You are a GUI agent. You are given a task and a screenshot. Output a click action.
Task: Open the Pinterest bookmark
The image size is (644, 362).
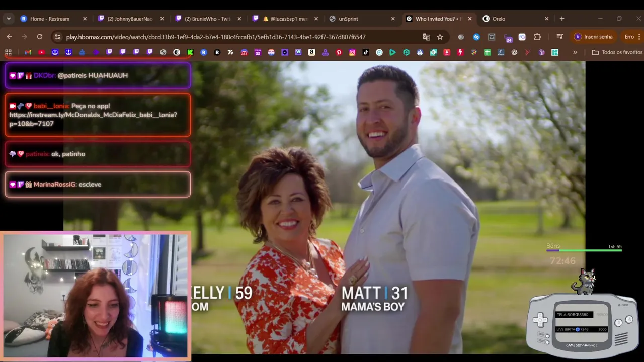click(x=339, y=52)
